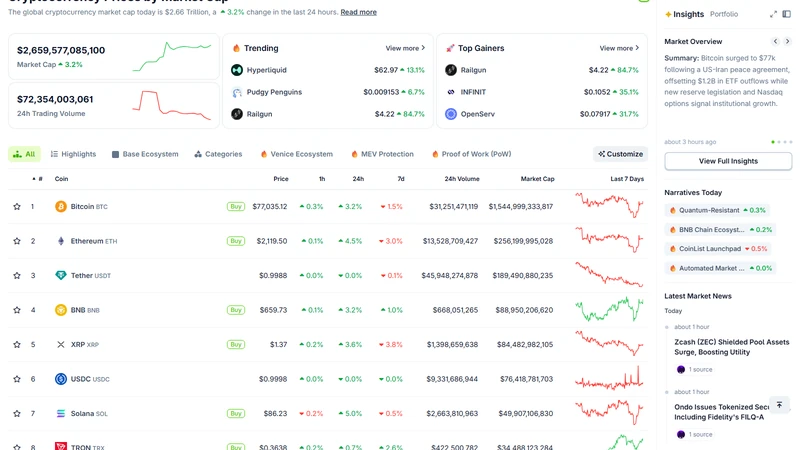
Task: Sort table by 24h Volume column
Action: pyautogui.click(x=462, y=179)
